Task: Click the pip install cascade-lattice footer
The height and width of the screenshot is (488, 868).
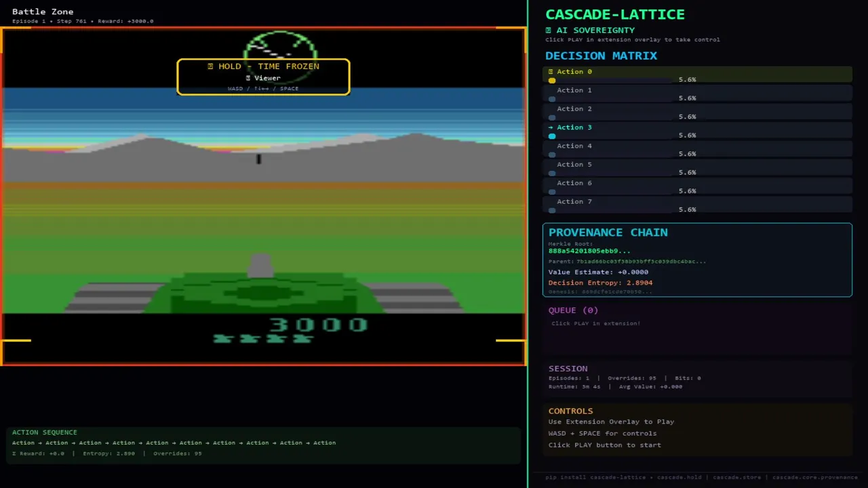Action: pyautogui.click(x=702, y=477)
